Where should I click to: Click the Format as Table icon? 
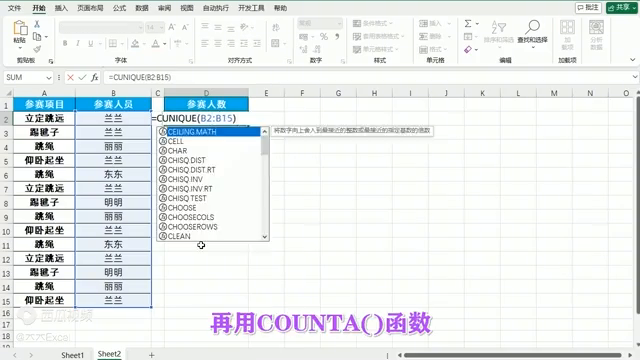click(x=357, y=36)
